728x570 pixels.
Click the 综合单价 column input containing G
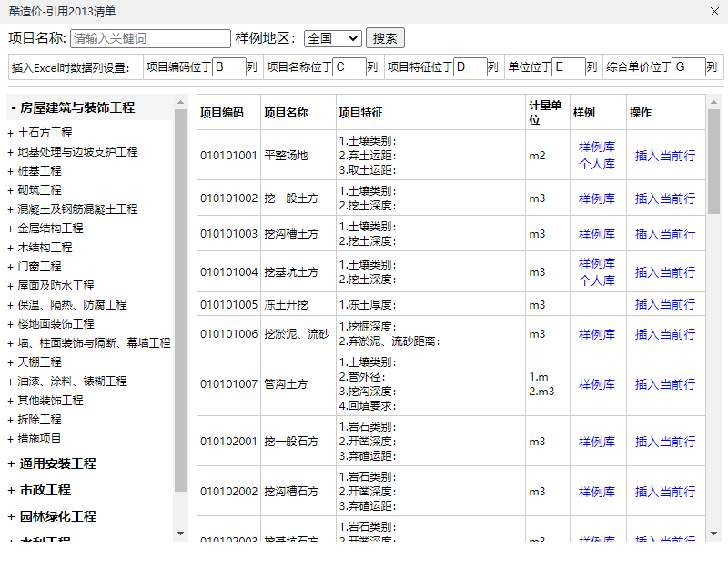coord(689,66)
